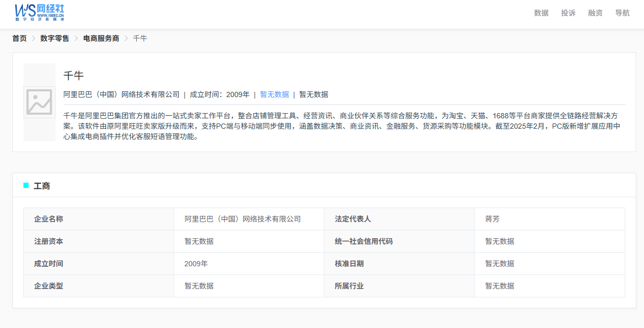Click 阿里巴巴（中国）网络技术有限公司 in the header line
This screenshot has height=328, width=644.
122,94
